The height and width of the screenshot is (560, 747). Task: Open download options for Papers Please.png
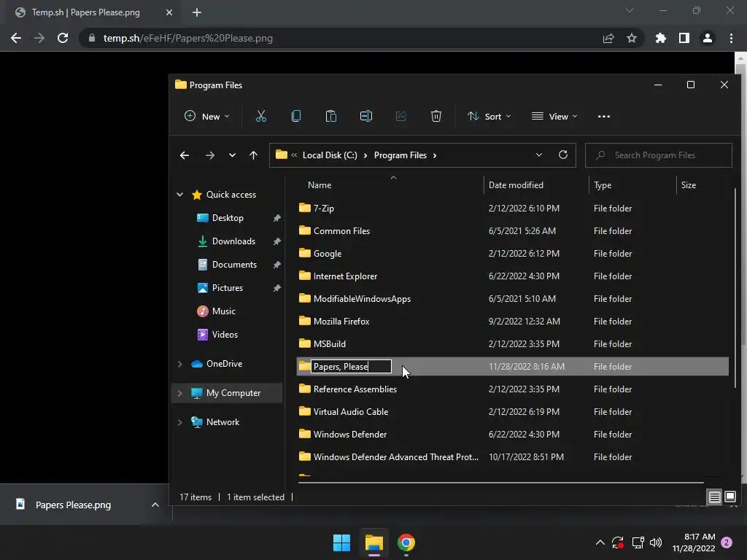click(155, 505)
